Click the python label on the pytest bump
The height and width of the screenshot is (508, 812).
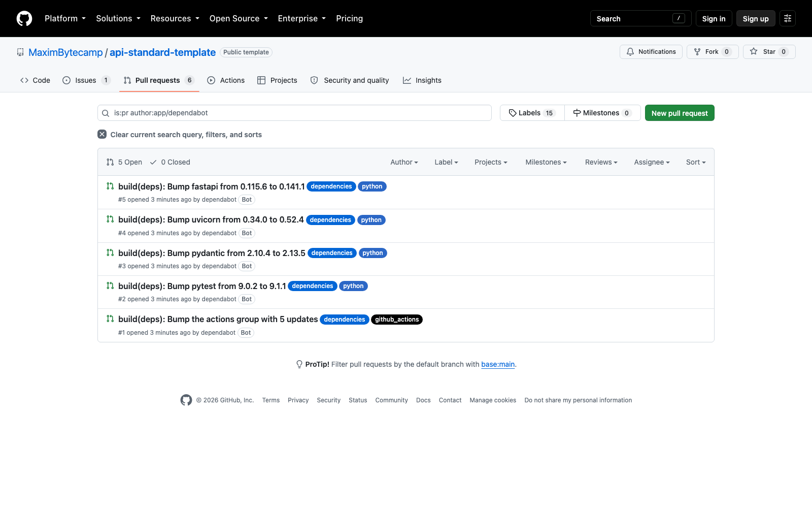click(x=353, y=286)
